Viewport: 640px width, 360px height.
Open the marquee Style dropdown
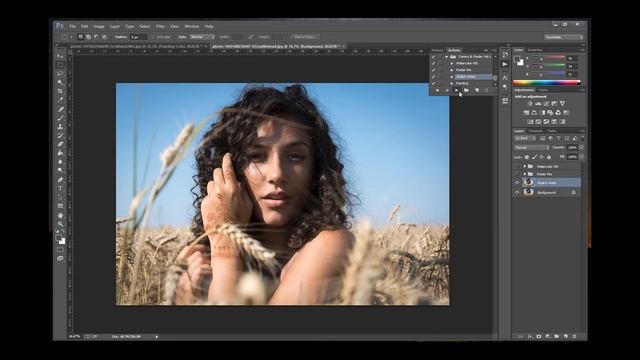[x=201, y=37]
